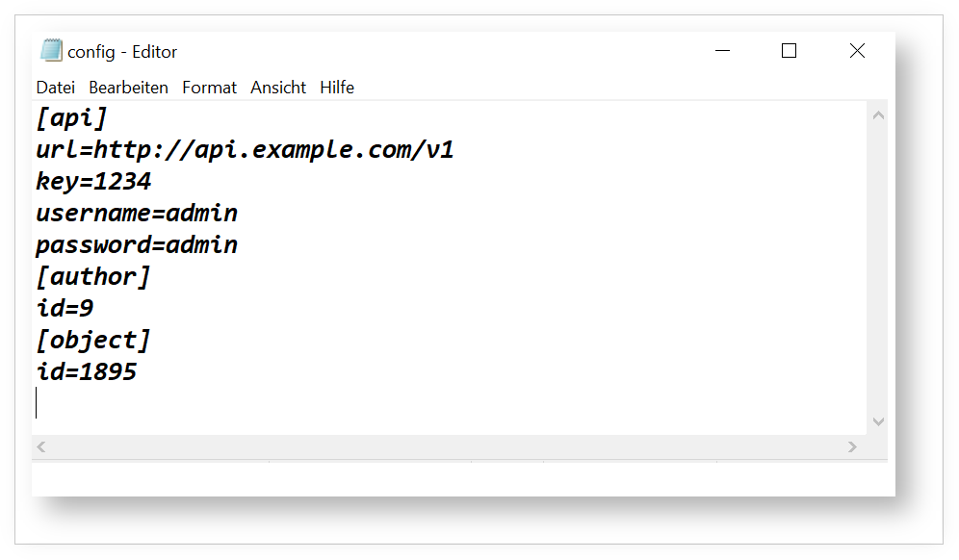Click the vertical scrollbar up arrow
The image size is (959, 560).
coord(878,115)
